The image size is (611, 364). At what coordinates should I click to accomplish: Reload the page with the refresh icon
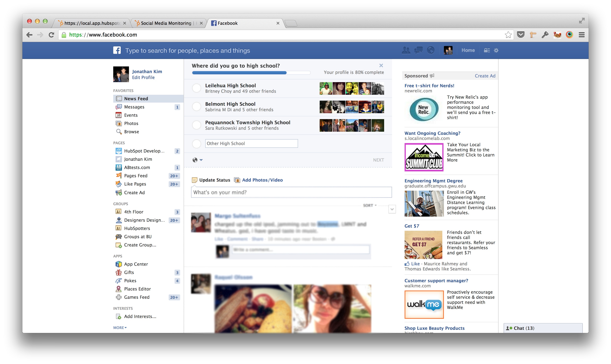tap(51, 35)
